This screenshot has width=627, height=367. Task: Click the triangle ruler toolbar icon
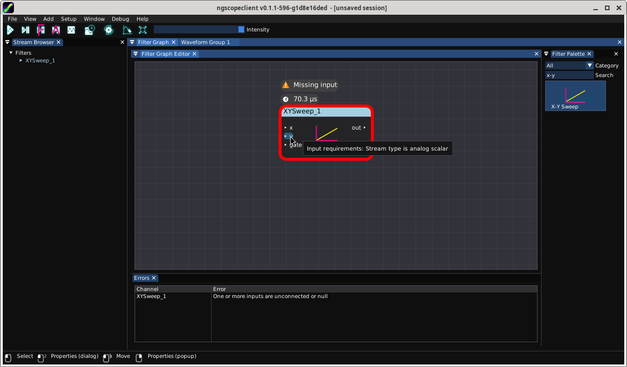coord(127,30)
